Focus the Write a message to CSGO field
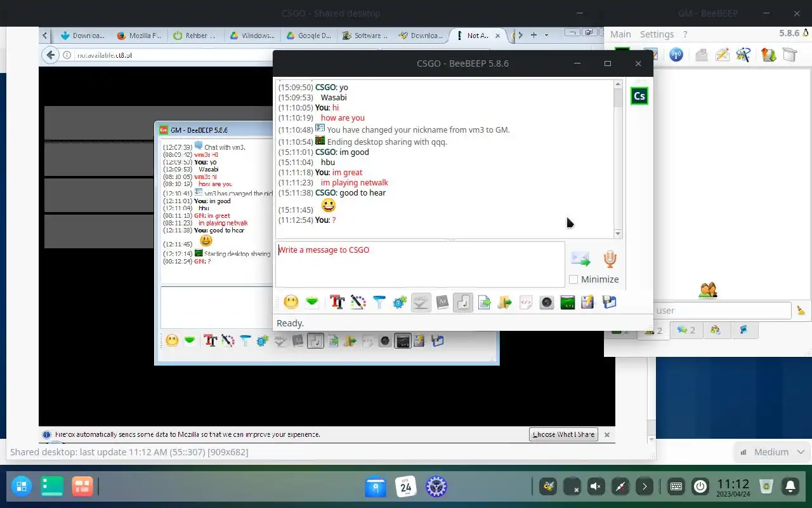The height and width of the screenshot is (508, 812). [x=420, y=264]
